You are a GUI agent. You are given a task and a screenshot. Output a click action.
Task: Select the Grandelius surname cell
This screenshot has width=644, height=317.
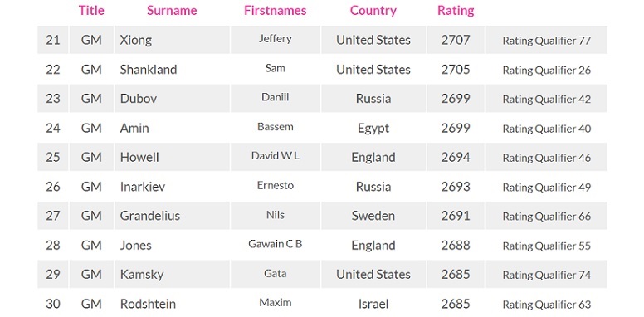click(172, 216)
